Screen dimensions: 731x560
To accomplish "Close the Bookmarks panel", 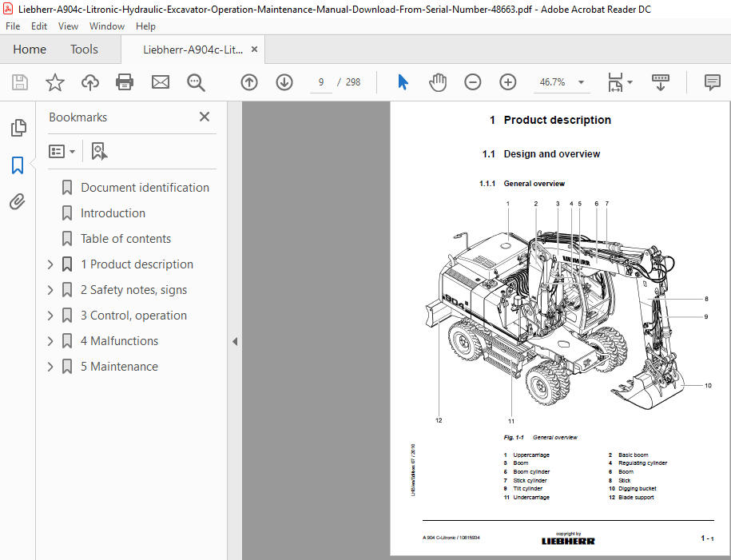I will click(205, 117).
